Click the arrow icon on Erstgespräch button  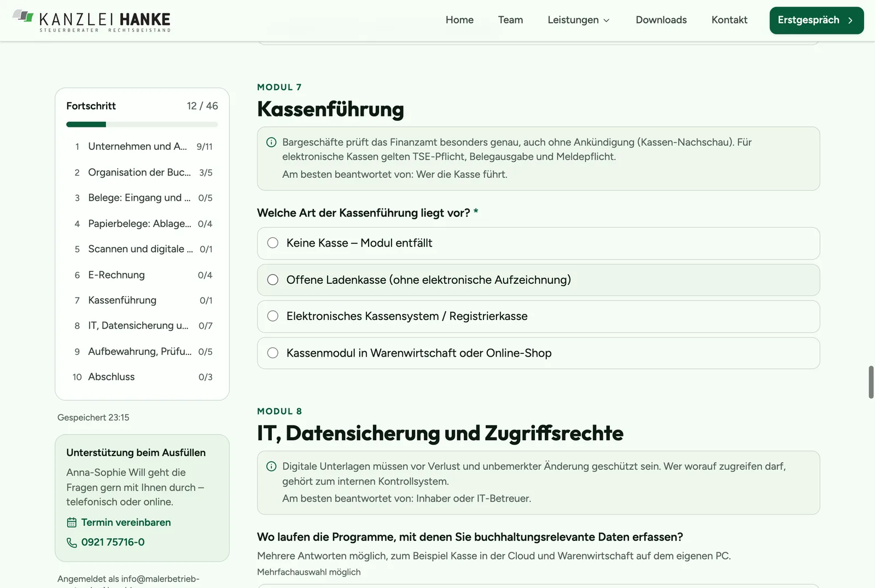coord(850,20)
